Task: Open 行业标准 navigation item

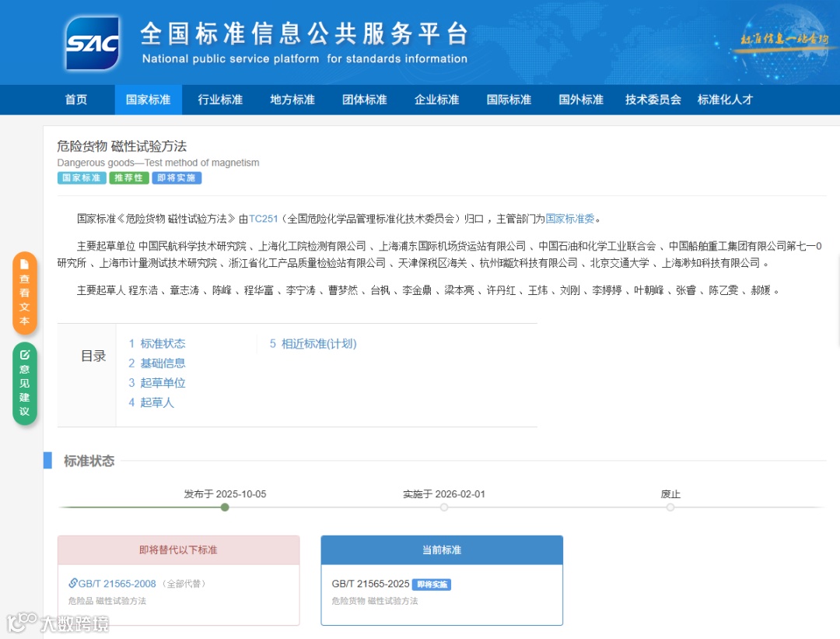Action: (x=220, y=100)
